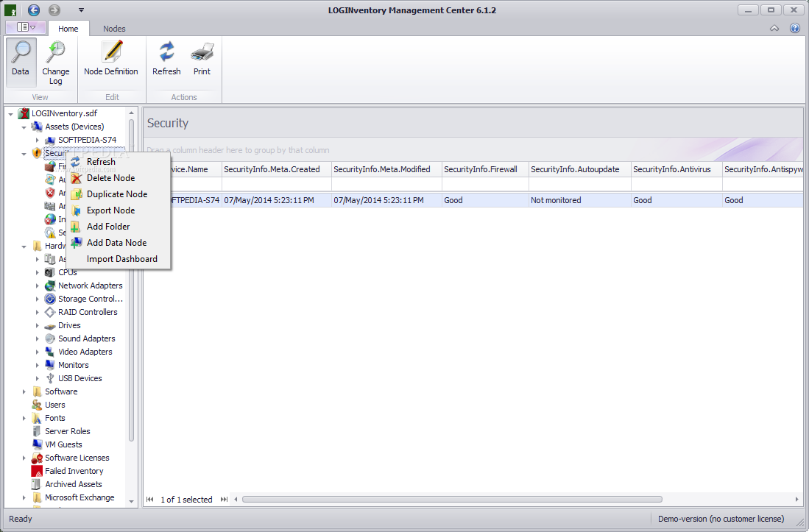
Task: Sort by SecurityInfo.Antivirus column
Action: 677,169
